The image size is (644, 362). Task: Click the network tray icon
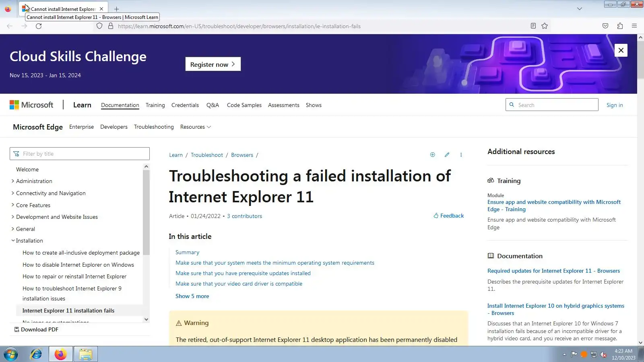pos(594,354)
